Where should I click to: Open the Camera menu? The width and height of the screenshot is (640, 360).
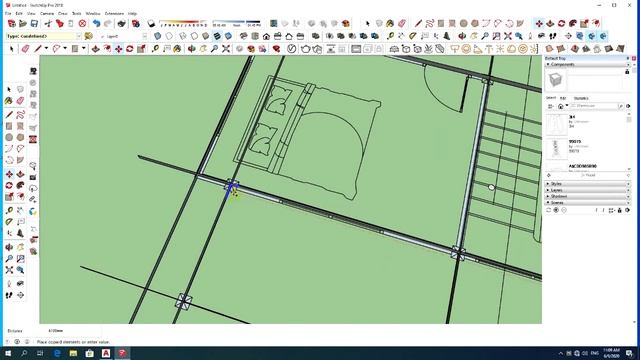(47, 13)
